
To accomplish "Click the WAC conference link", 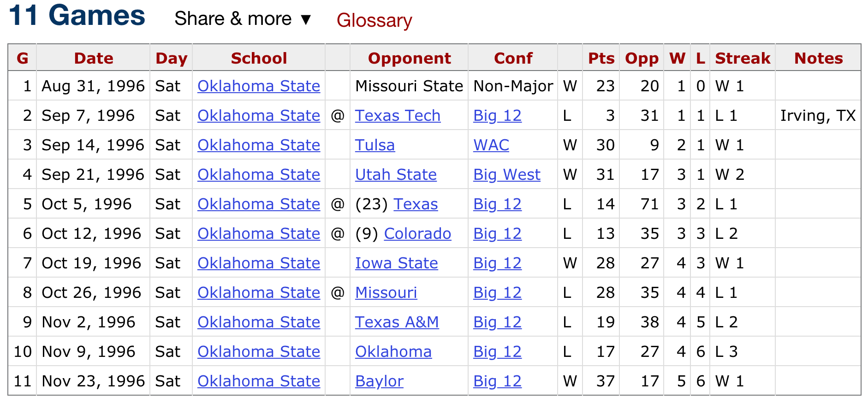I will (x=491, y=145).
